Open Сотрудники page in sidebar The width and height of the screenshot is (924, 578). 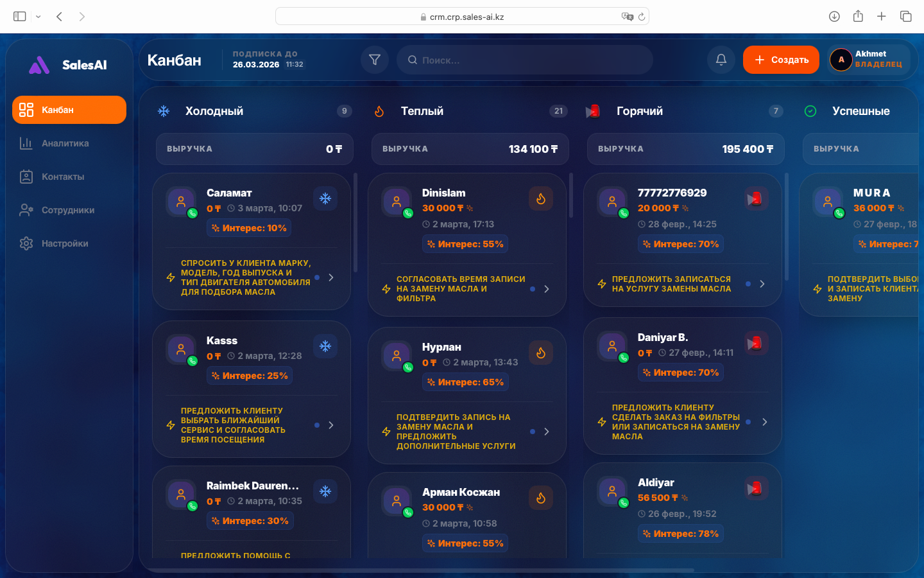pyautogui.click(x=68, y=210)
